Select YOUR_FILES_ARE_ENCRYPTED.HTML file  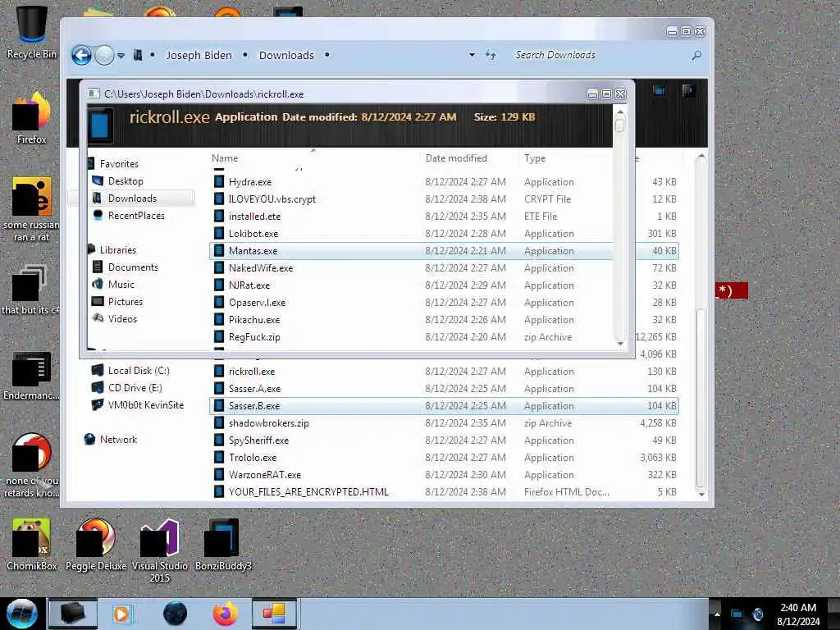(308, 492)
